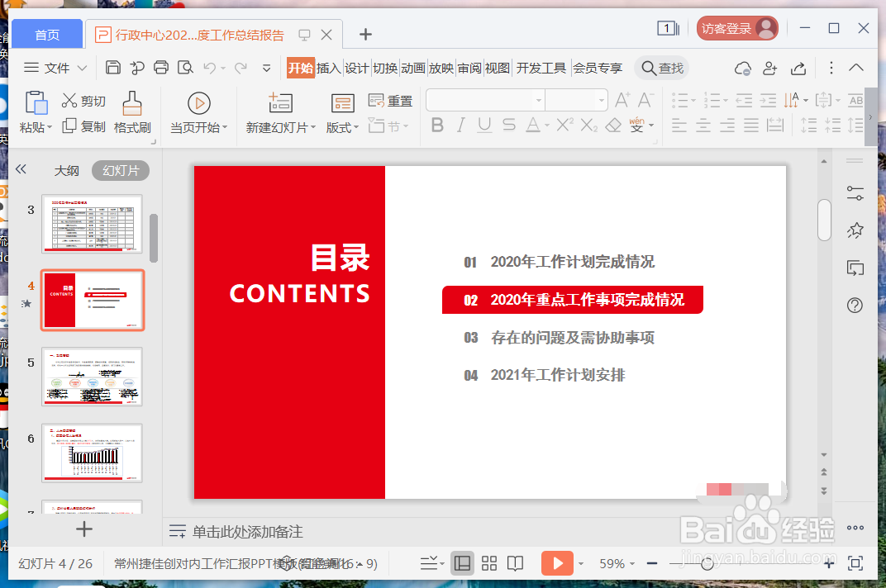This screenshot has height=588, width=886.
Task: Click the collaborate add-user icon
Action: tap(769, 69)
